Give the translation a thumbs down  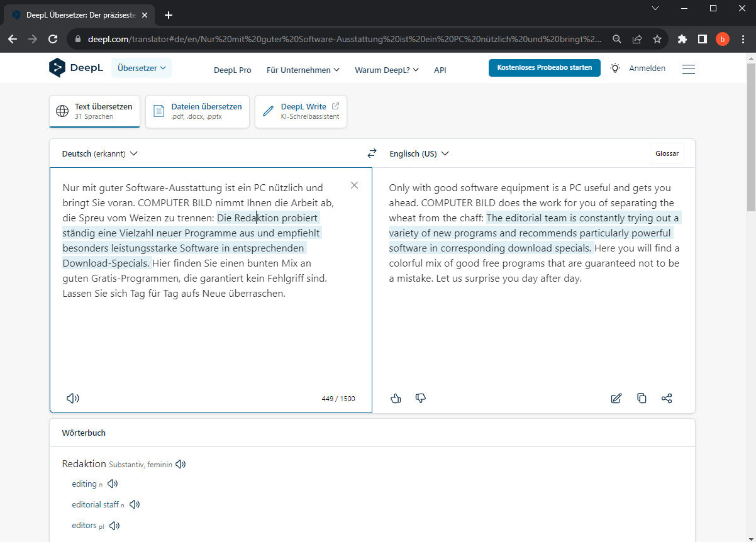[x=421, y=398]
